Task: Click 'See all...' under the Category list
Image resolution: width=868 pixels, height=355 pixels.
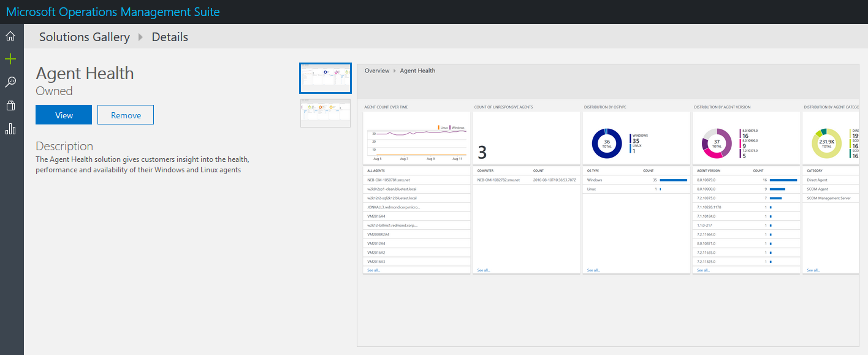Action: coord(813,270)
